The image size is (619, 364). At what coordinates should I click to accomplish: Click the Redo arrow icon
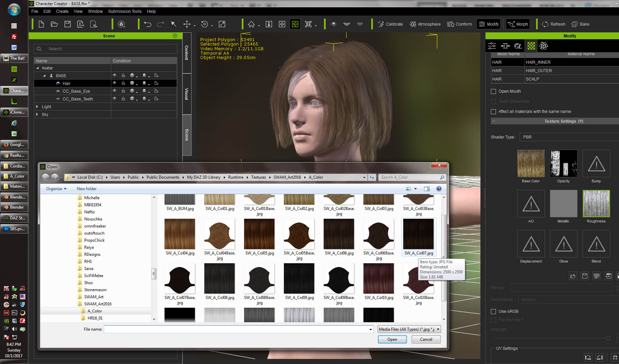[x=160, y=24]
